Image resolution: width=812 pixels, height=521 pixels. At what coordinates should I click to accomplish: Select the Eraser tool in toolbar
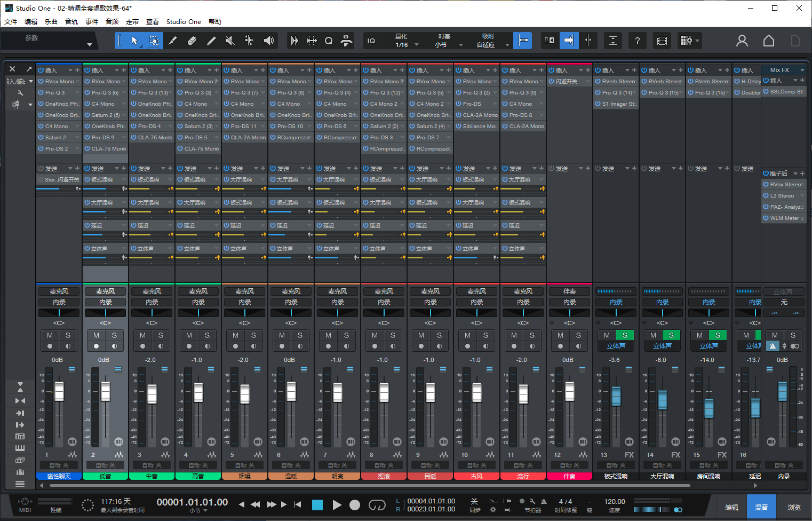(192, 41)
